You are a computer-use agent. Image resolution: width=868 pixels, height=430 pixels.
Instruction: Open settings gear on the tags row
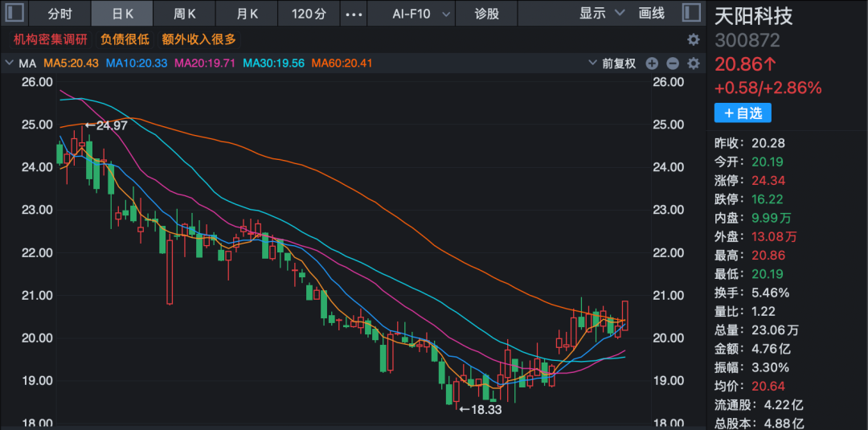tap(694, 39)
